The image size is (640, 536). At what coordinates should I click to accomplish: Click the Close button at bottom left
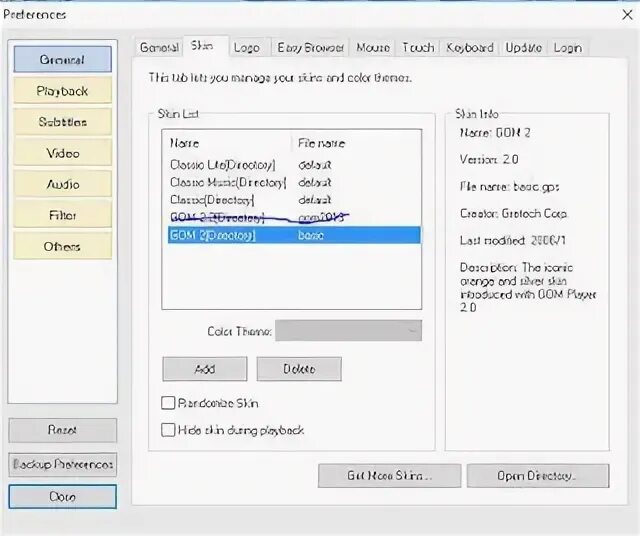click(62, 496)
